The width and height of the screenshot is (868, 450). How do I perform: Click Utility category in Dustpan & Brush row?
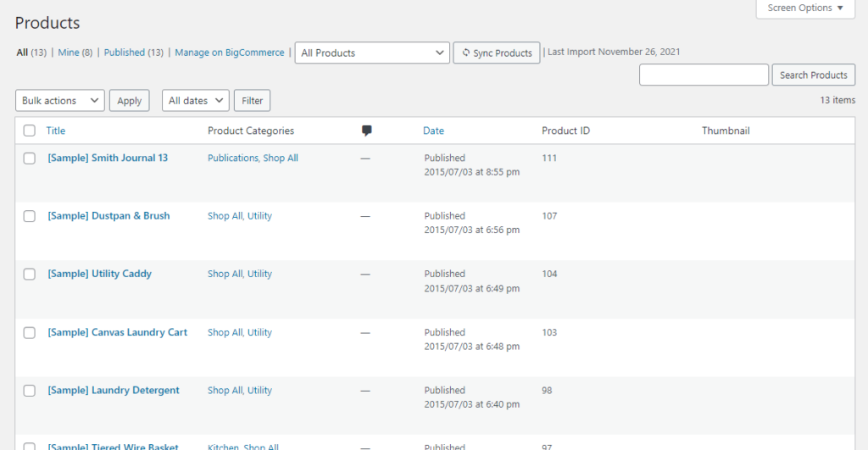259,216
